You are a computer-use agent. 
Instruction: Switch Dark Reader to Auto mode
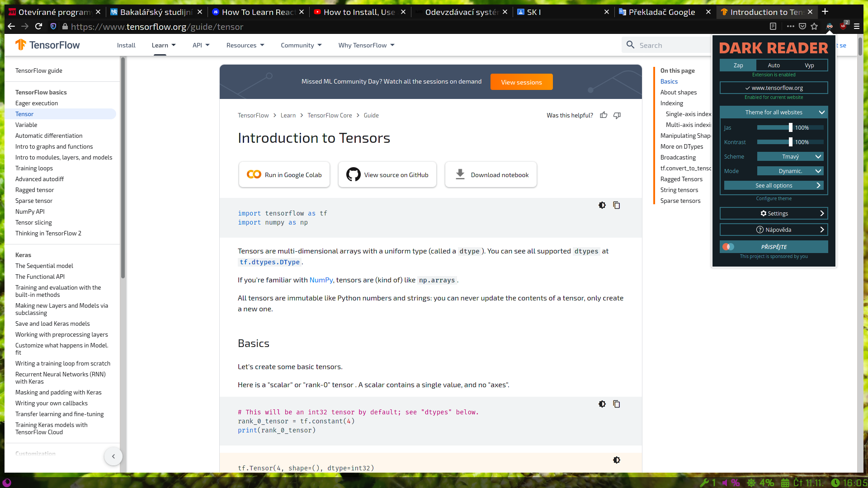(x=774, y=65)
